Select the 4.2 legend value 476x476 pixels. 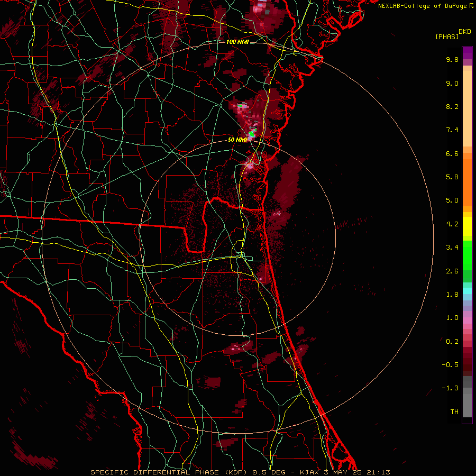coord(452,224)
